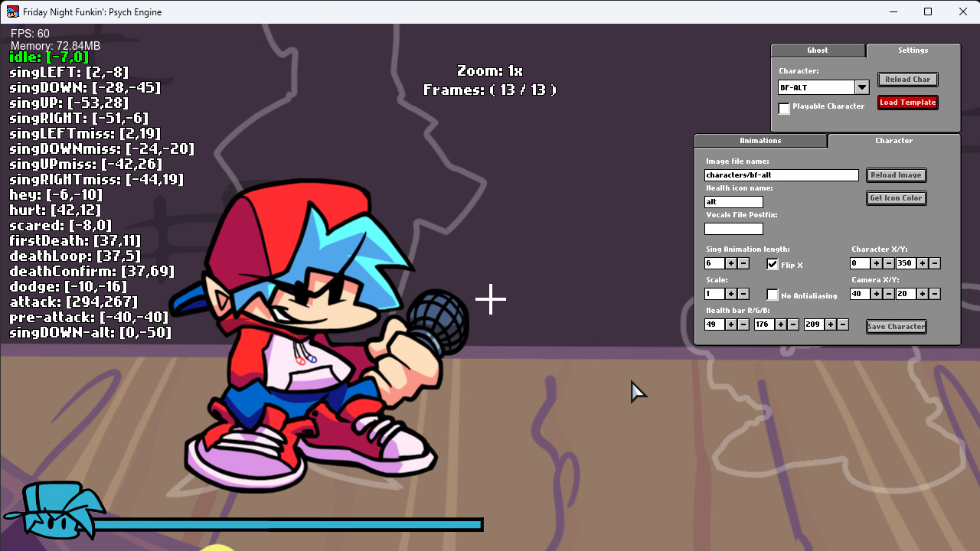980x551 pixels.
Task: Decrease Health bar green value
Action: [x=793, y=324]
